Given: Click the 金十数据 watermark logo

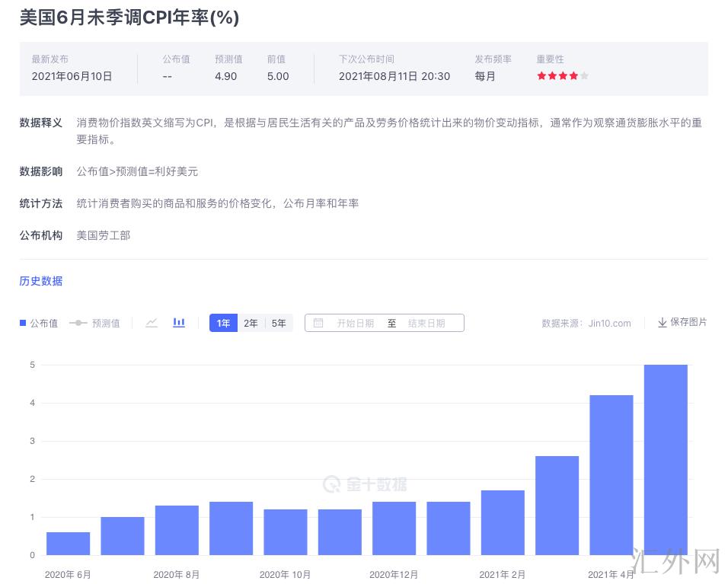Looking at the screenshot, I should [365, 484].
